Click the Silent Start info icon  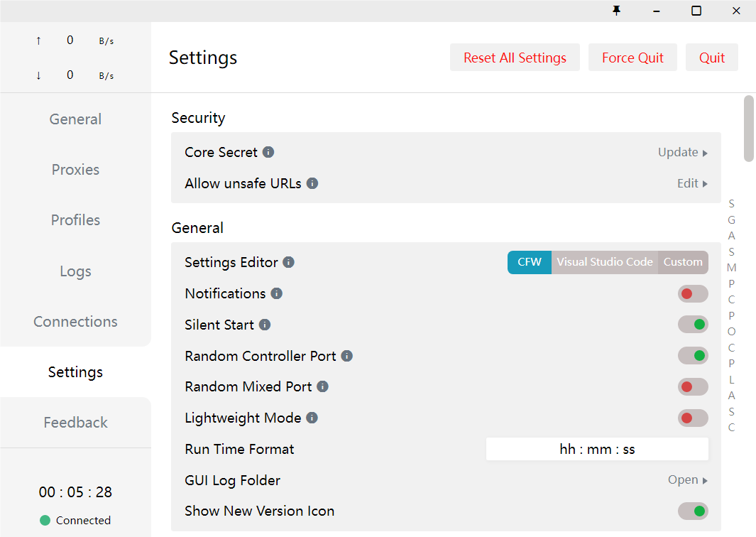265,325
